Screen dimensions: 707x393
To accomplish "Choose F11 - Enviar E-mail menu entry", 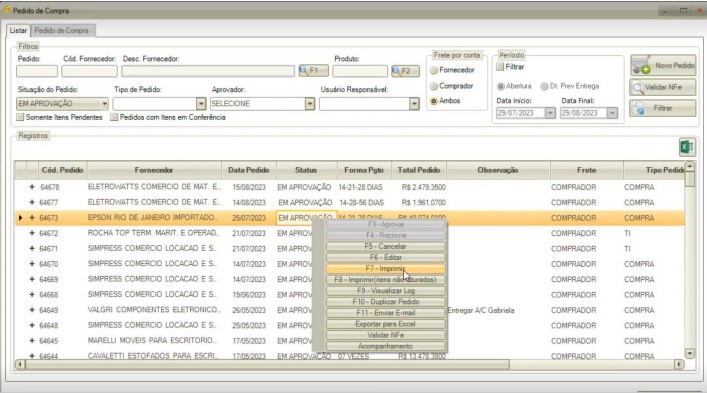I will [386, 313].
